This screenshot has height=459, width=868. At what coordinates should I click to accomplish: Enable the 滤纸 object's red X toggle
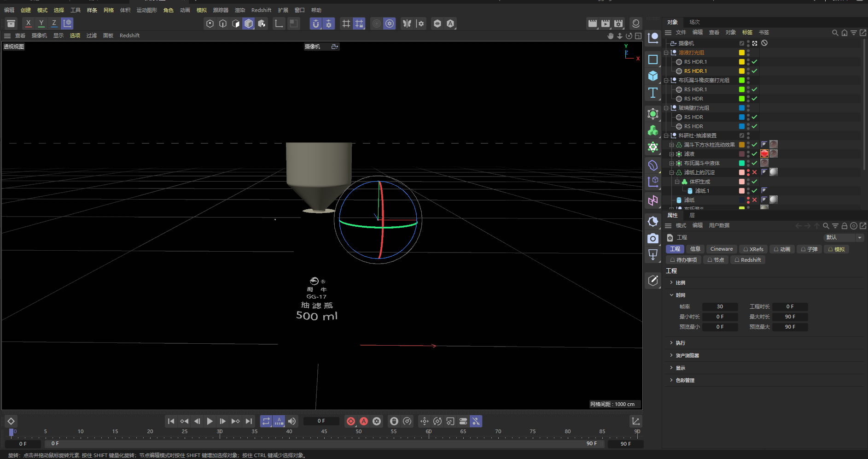pos(754,200)
